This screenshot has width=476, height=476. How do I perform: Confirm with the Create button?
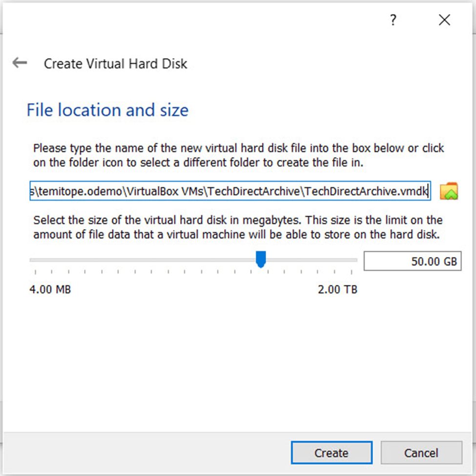click(331, 453)
